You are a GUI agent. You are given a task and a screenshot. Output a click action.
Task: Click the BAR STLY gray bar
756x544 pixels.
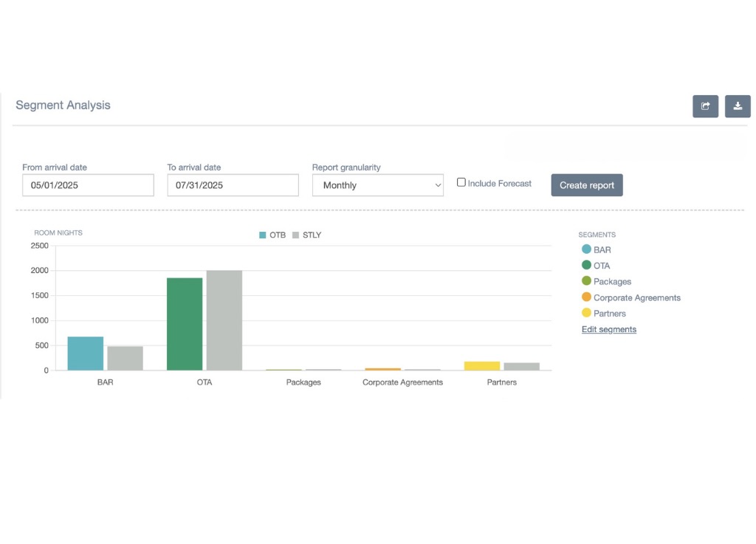[x=125, y=358]
